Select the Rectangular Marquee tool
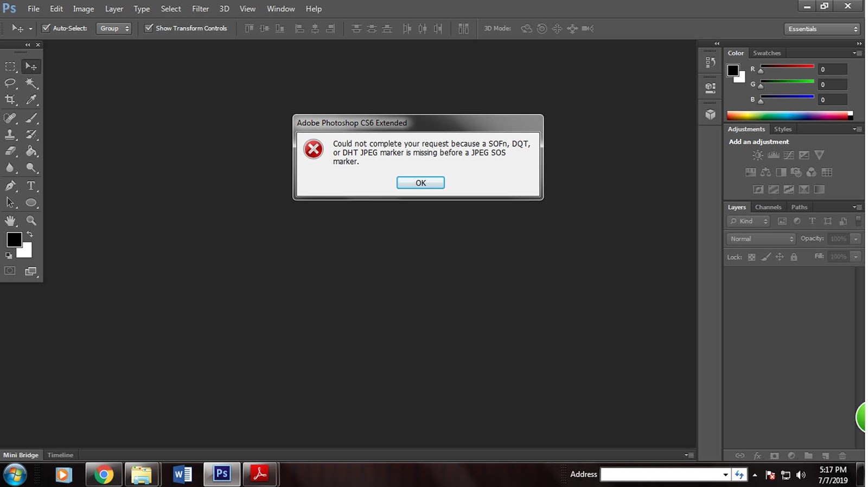 point(10,66)
